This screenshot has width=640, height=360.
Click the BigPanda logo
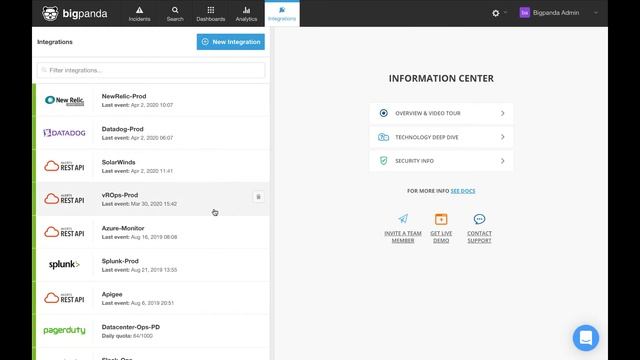pyautogui.click(x=74, y=13)
